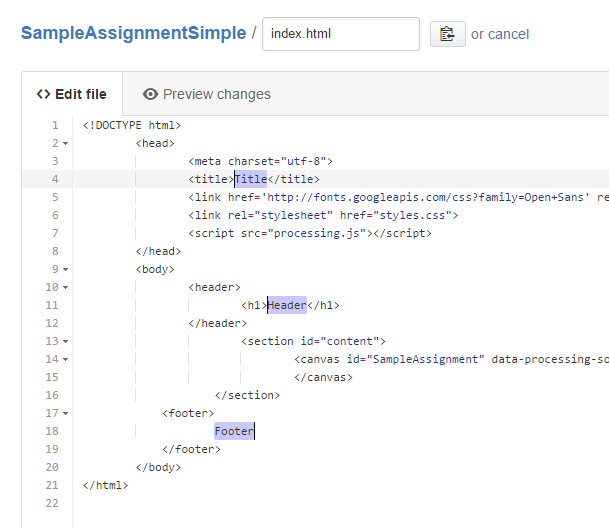The height and width of the screenshot is (528, 609).
Task: Place cursor in the DOCTYPE html line
Action: tap(131, 125)
